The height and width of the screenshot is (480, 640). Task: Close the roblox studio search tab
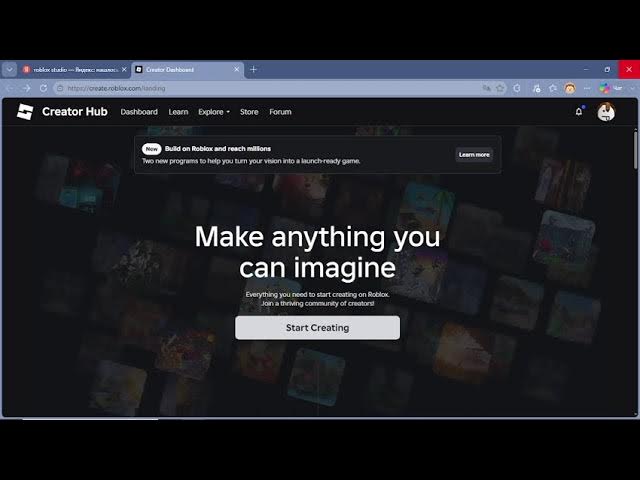(124, 69)
